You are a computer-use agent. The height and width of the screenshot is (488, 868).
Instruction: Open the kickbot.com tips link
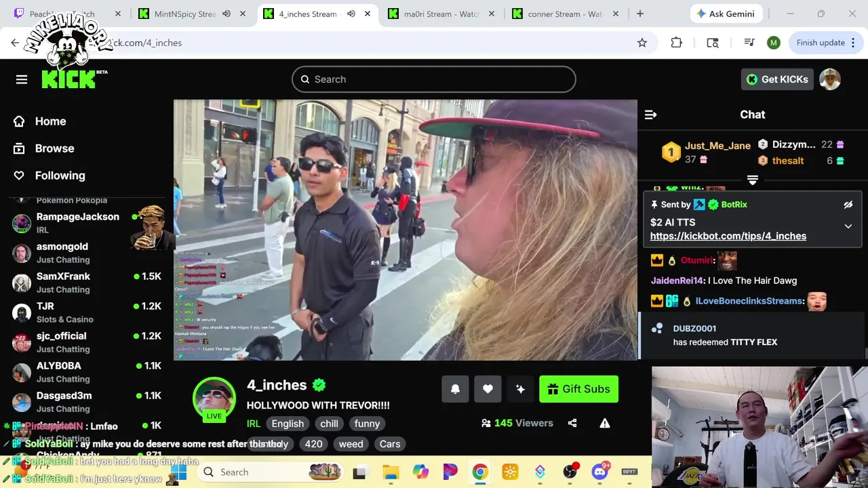coord(728,236)
